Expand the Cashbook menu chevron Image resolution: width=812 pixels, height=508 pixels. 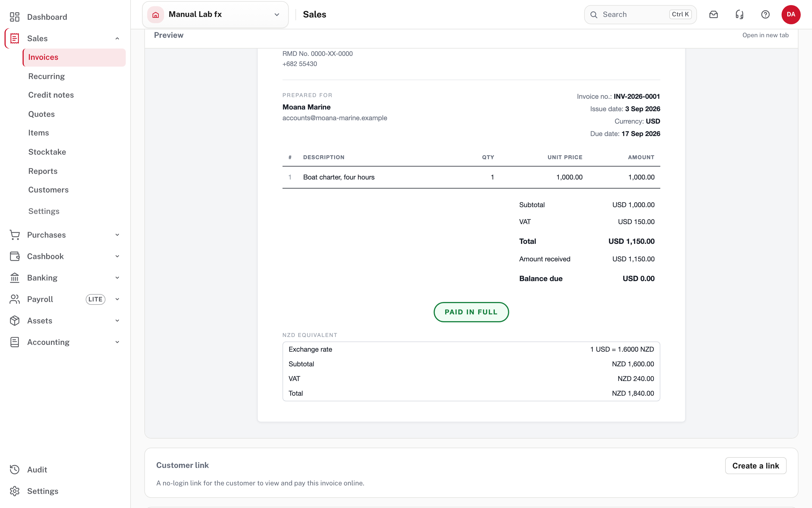[118, 256]
